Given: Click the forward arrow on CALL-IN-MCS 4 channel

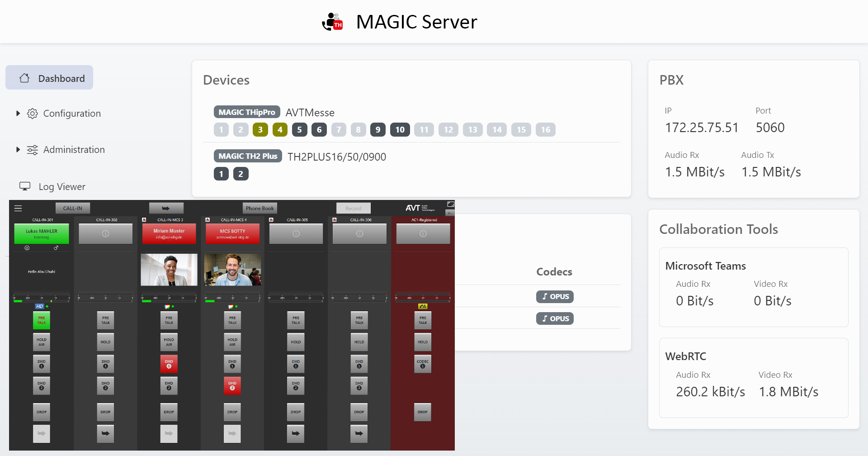Looking at the screenshot, I should pyautogui.click(x=232, y=433).
